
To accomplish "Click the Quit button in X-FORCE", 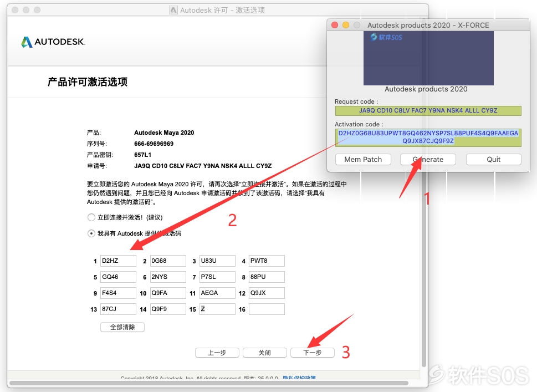I will click(494, 159).
